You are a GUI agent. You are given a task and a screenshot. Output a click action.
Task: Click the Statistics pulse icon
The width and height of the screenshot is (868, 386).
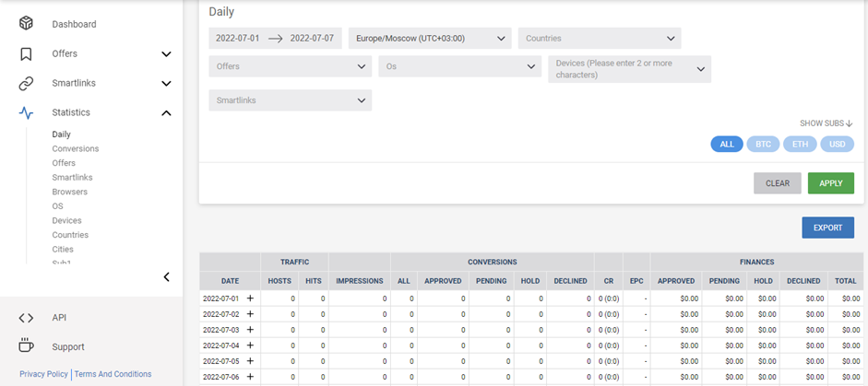point(26,112)
